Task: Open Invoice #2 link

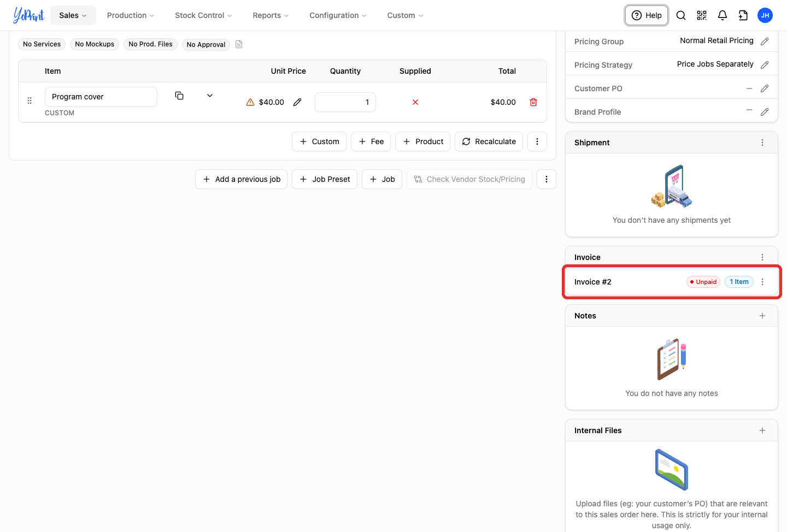Action: click(593, 282)
